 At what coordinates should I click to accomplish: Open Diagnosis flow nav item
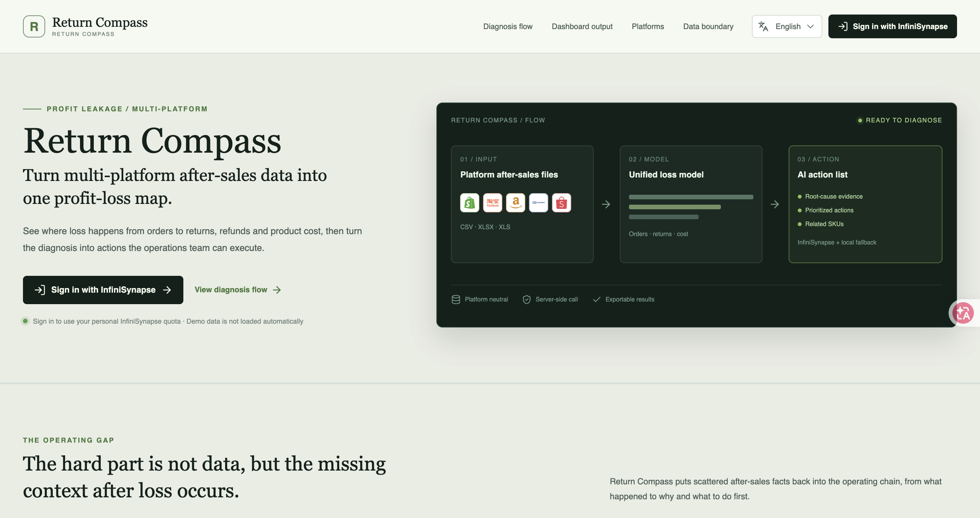[508, 26]
